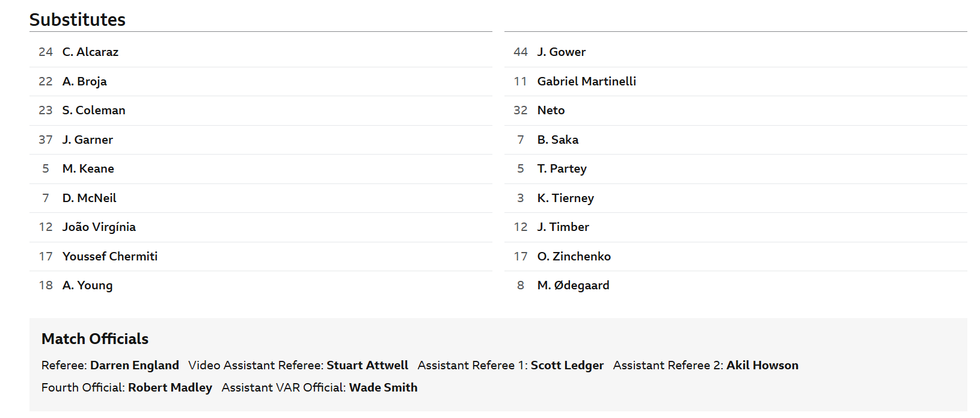Click Gabriel Martinelli name
Viewport: 980px width, 418px height.
(587, 81)
